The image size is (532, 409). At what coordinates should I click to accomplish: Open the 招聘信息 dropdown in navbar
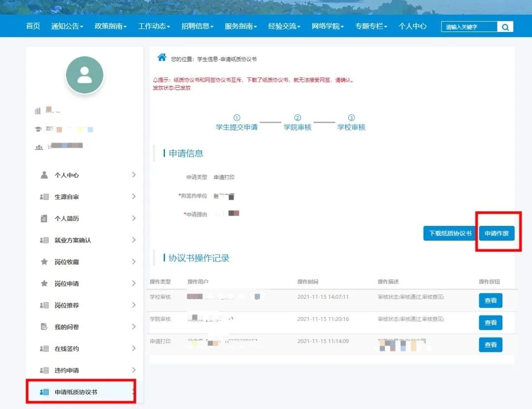point(197,26)
